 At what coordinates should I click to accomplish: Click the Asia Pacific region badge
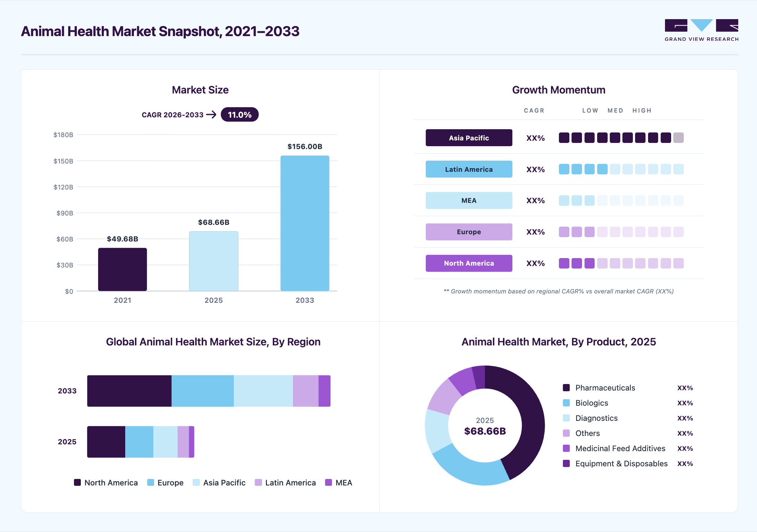469,138
